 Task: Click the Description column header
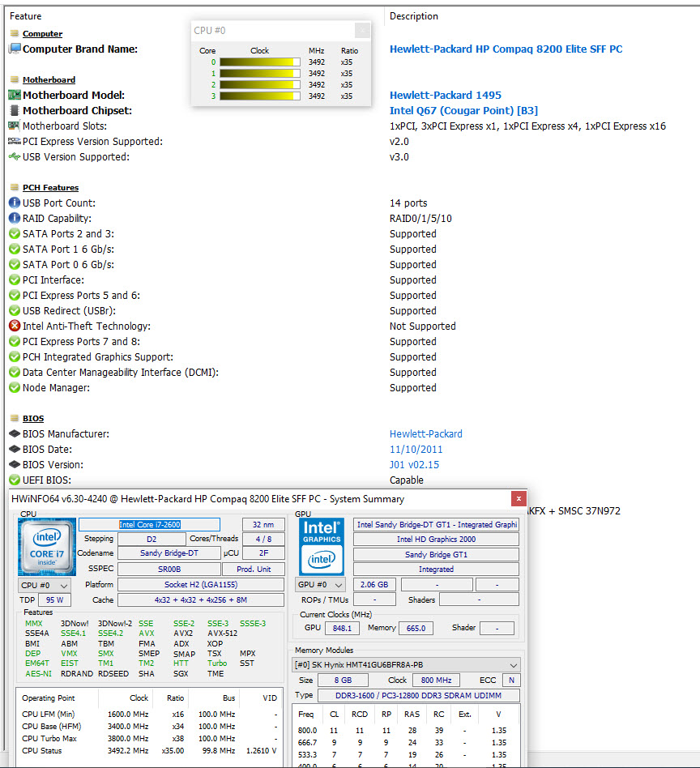pos(414,16)
